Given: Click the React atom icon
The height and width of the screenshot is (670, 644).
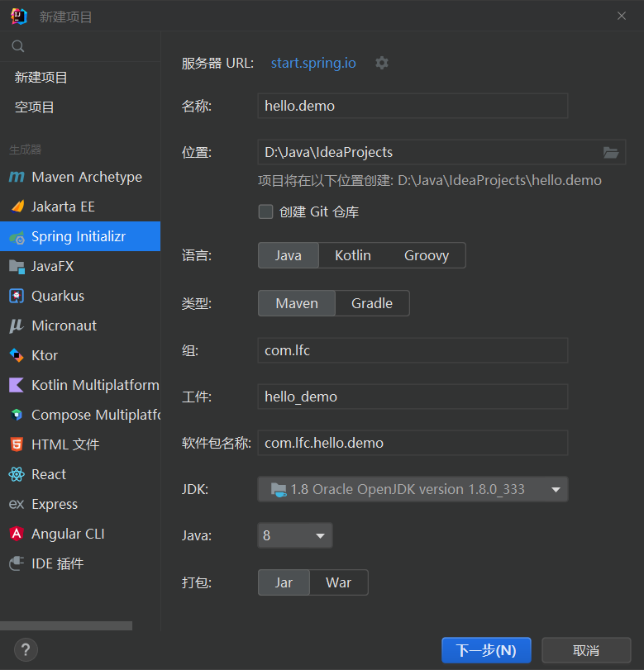Looking at the screenshot, I should tap(17, 474).
